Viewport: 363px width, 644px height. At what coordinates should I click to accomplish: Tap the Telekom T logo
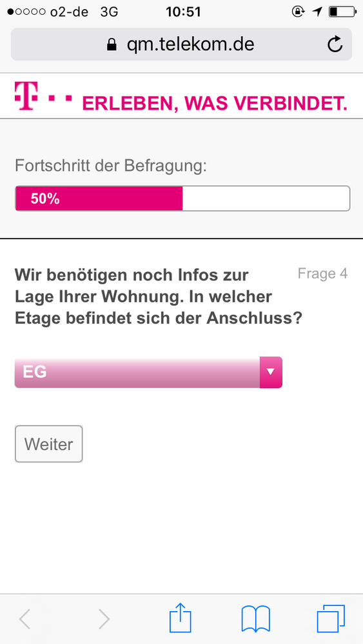[43, 95]
